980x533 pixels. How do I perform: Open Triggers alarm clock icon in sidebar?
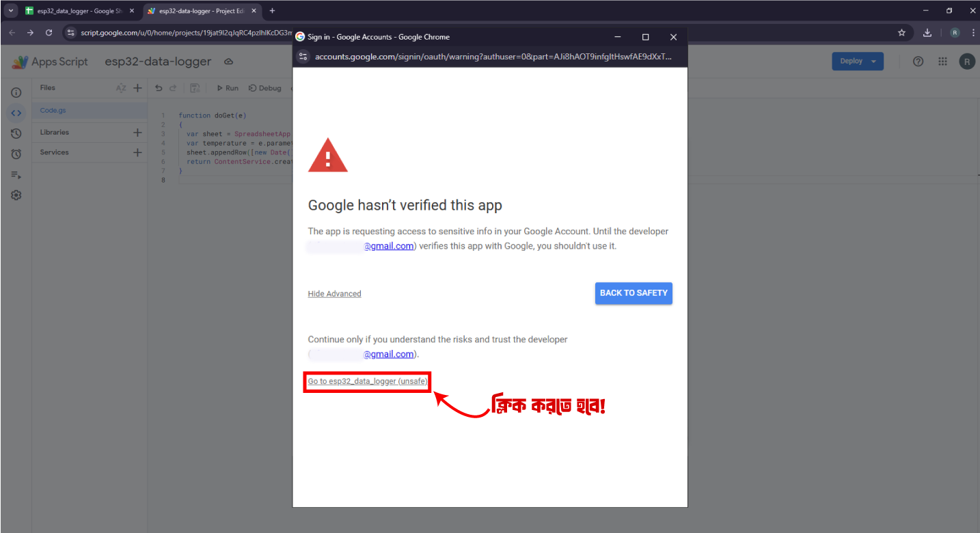(x=16, y=154)
